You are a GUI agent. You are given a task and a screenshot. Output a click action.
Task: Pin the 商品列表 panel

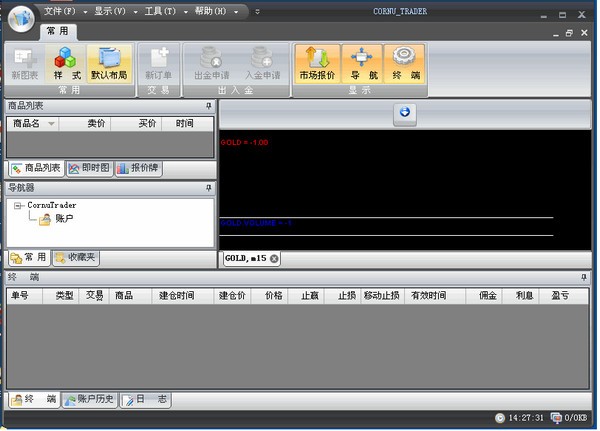[209, 106]
